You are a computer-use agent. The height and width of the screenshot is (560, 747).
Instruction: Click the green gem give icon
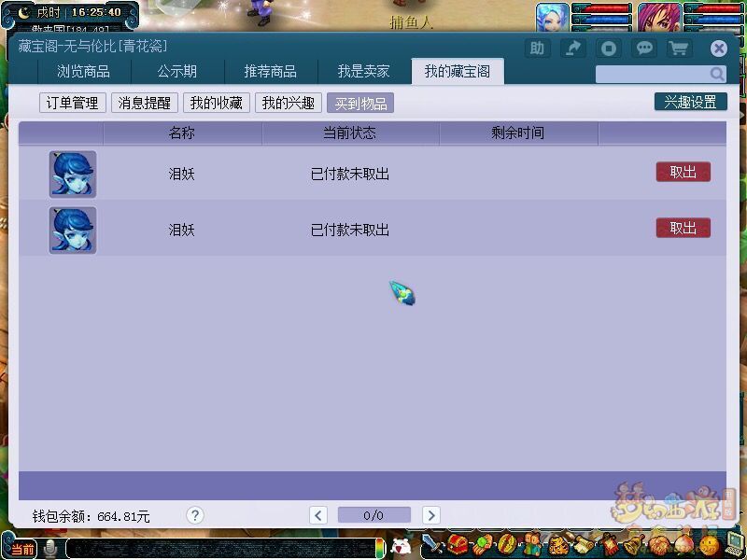click(x=482, y=544)
